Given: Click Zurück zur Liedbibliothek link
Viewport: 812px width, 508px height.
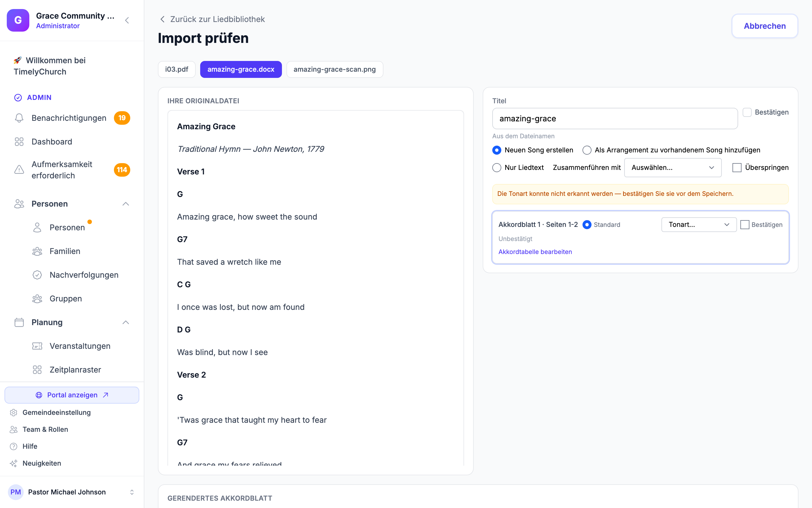Looking at the screenshot, I should pyautogui.click(x=217, y=19).
